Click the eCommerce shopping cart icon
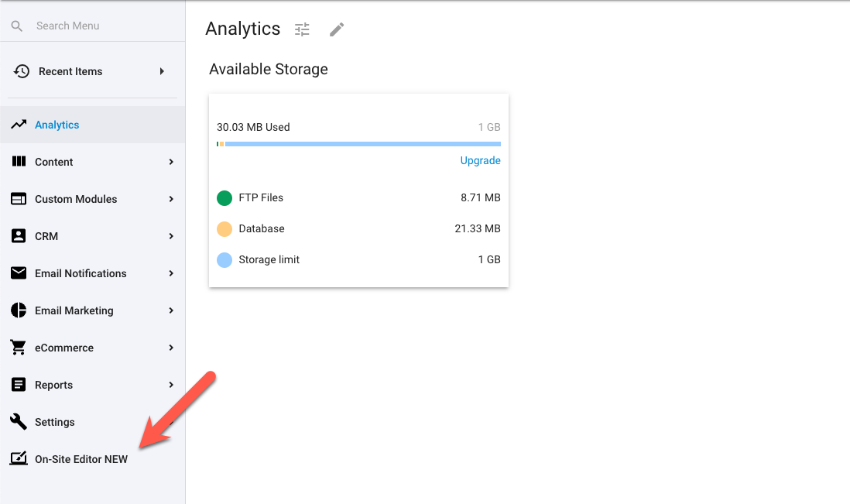 [x=19, y=348]
